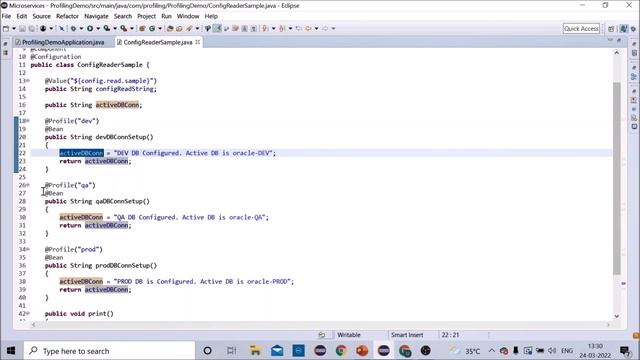Click the Debug bug toolbar icon
The image size is (640, 360).
[x=73, y=29]
